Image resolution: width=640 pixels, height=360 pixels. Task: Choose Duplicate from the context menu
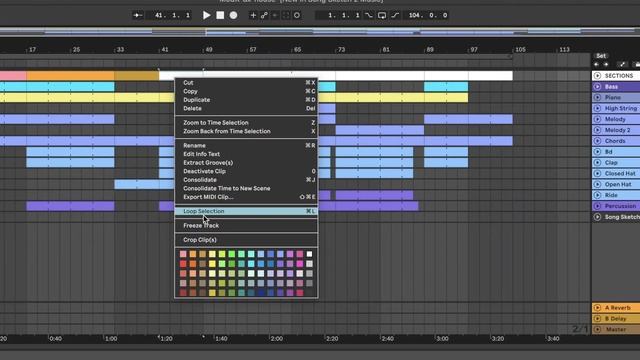pos(246,100)
